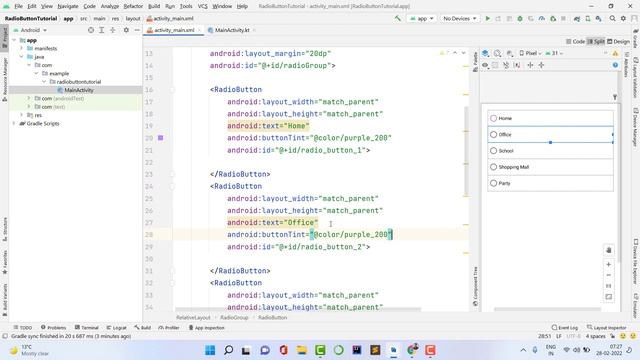640x360 pixels.
Task: Click the infer constraints icon
Action: point(517,65)
